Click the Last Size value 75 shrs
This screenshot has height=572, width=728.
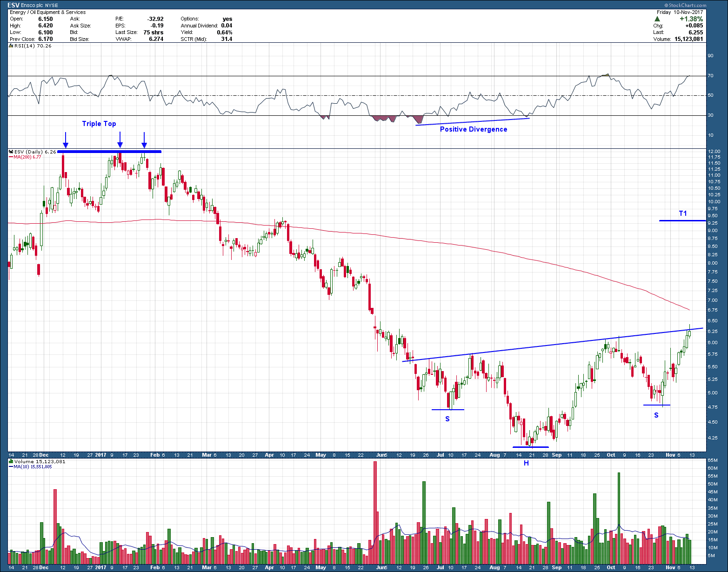pyautogui.click(x=154, y=33)
